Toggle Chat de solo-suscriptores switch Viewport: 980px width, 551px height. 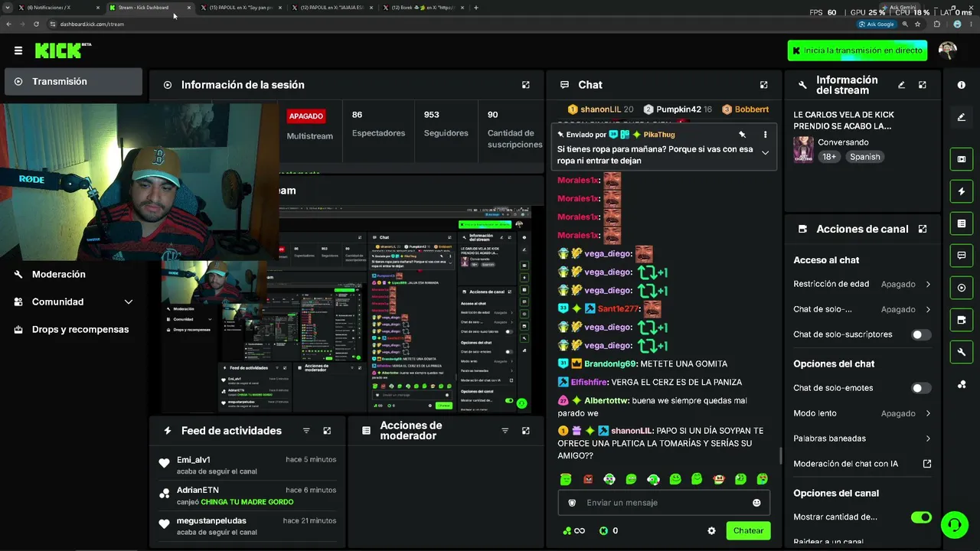coord(921,334)
